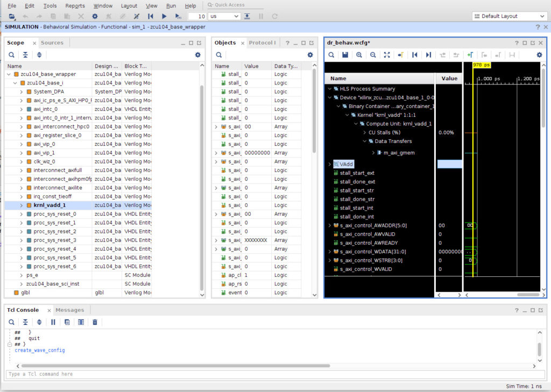Click the Restart simulation icon

(x=151, y=16)
